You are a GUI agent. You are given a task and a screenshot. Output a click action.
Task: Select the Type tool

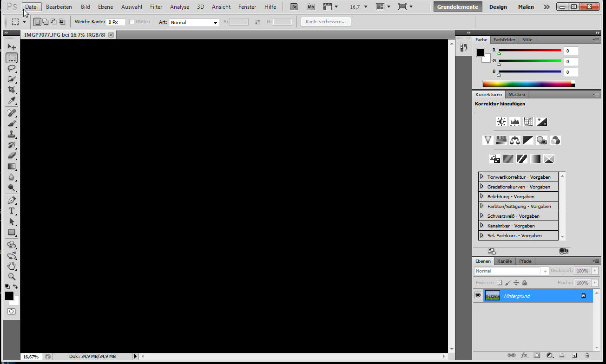click(12, 211)
